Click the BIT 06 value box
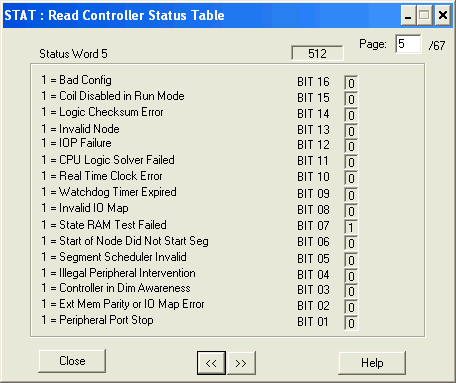The width and height of the screenshot is (456, 383). [351, 243]
